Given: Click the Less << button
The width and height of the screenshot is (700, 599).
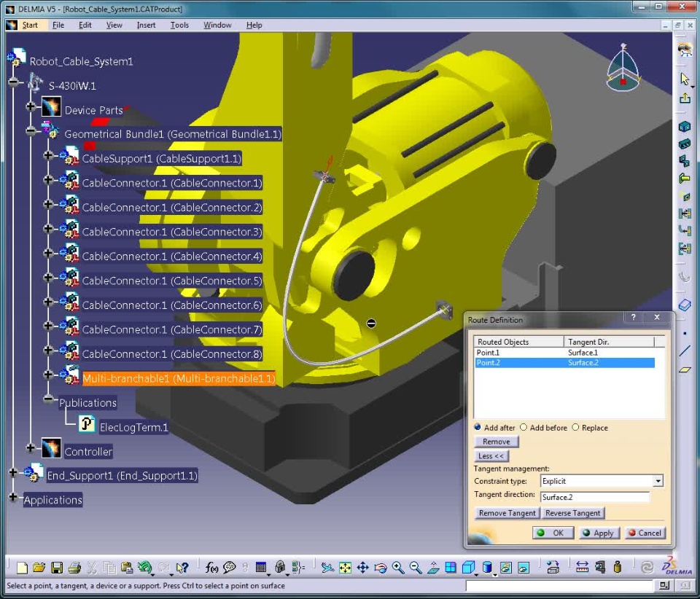Looking at the screenshot, I should 491,456.
